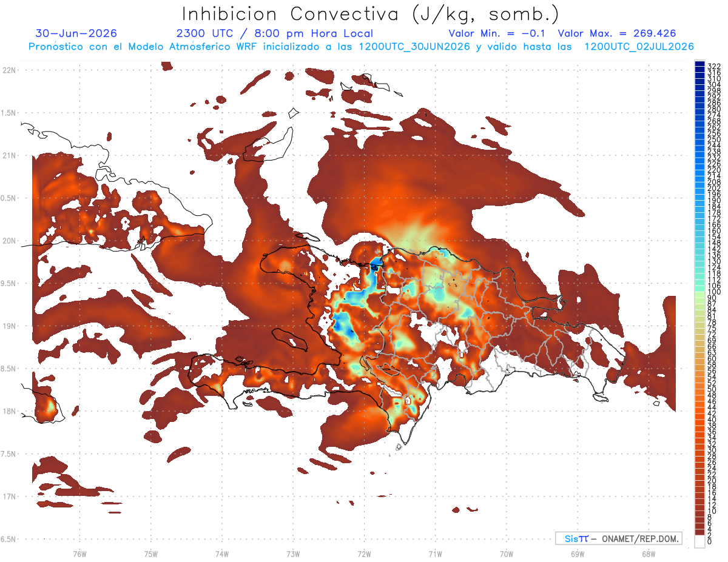The width and height of the screenshot is (728, 562).
Task: Click the "71W" longitude label
Action: tap(435, 554)
